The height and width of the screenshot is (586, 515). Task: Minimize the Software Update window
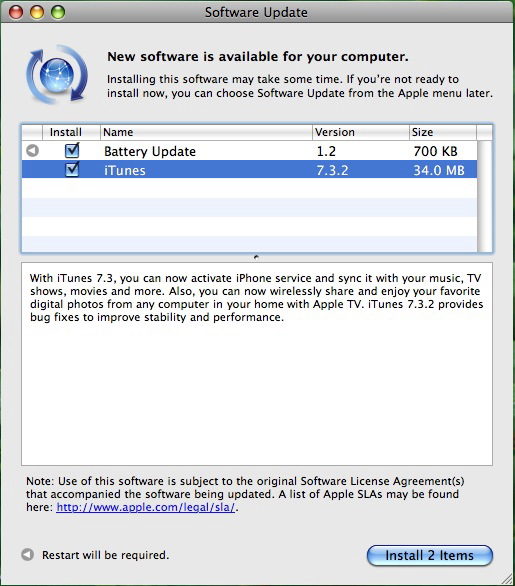click(x=37, y=12)
